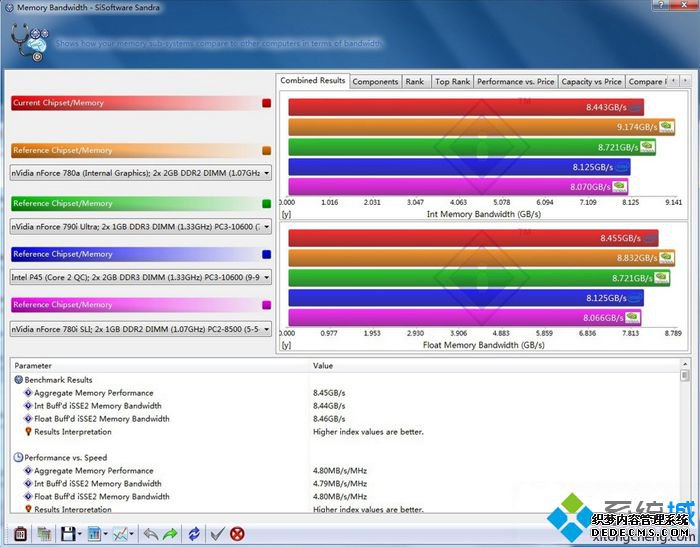
Task: Click the orange 8.832GB/s Float bandwidth bar
Action: click(482, 258)
